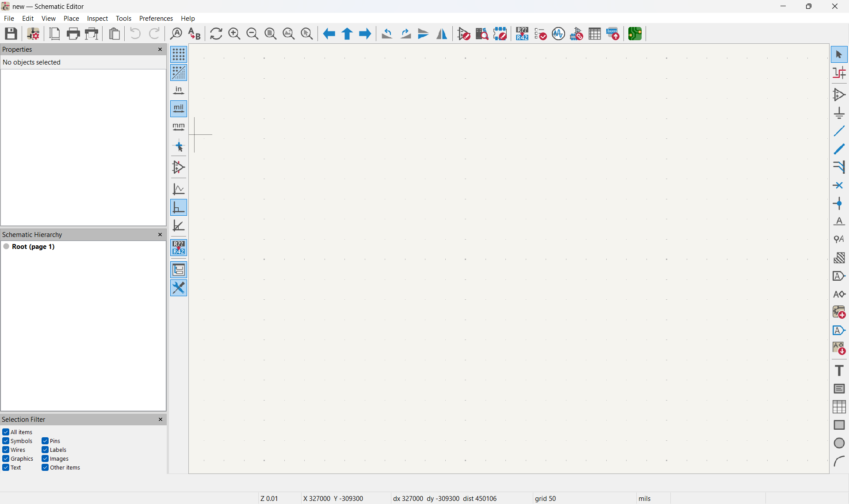Toggle the Pins selection filter
This screenshot has height=504, width=849.
pyautogui.click(x=44, y=441)
